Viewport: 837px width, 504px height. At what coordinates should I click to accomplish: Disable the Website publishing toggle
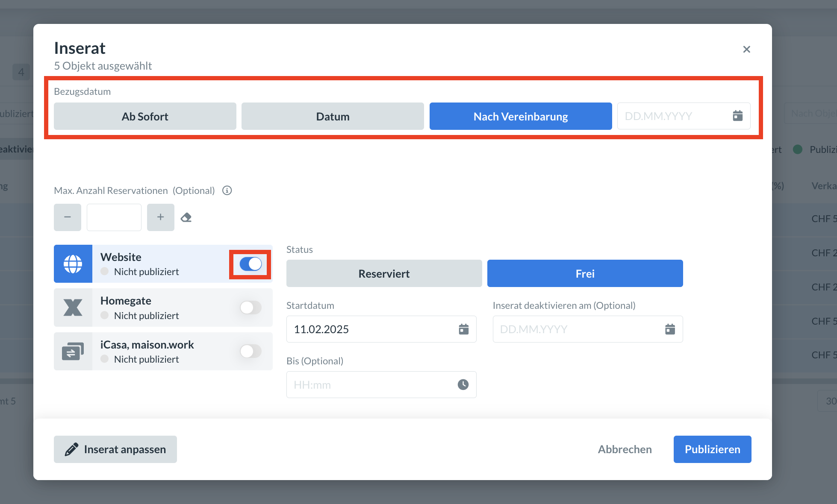(251, 264)
